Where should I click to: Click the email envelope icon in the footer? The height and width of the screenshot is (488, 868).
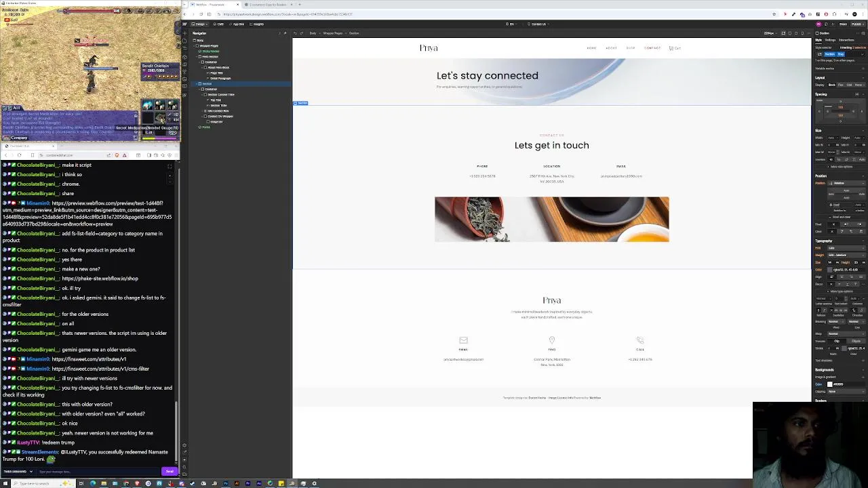pyautogui.click(x=463, y=340)
